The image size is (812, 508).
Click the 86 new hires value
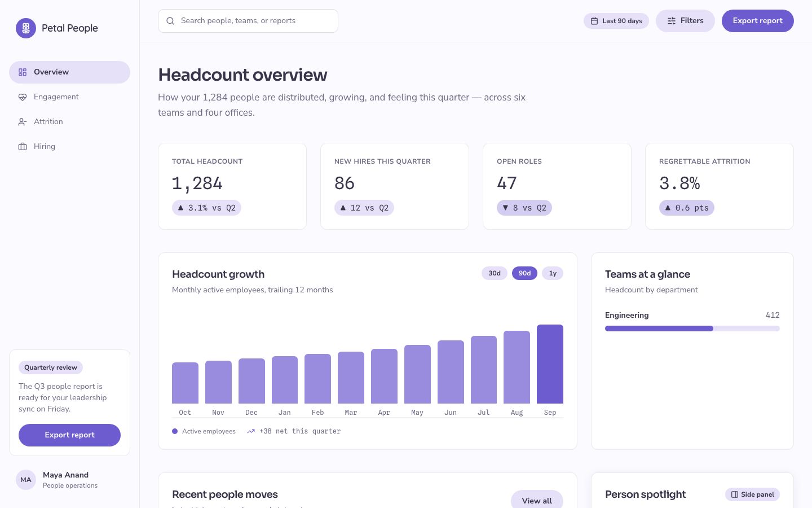345,183
